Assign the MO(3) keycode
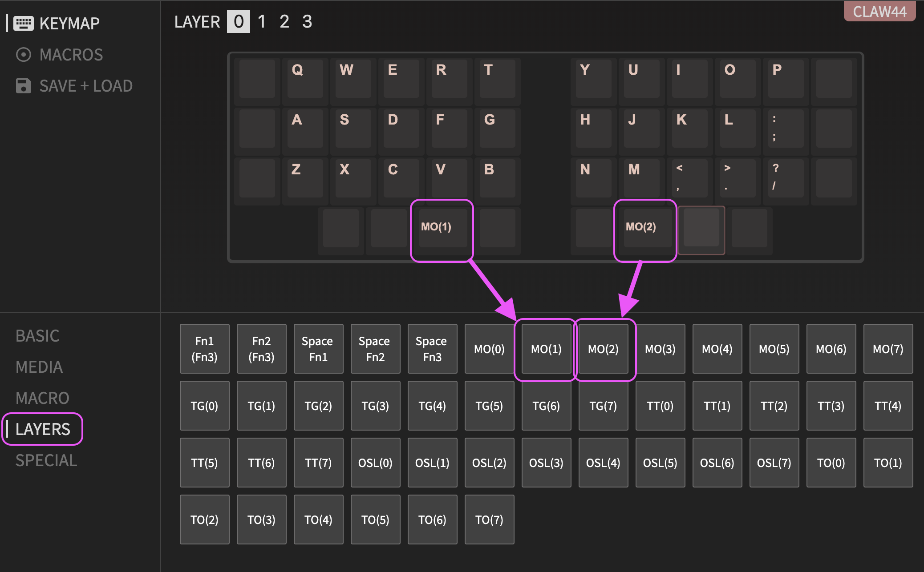Image resolution: width=924 pixels, height=572 pixels. click(660, 349)
